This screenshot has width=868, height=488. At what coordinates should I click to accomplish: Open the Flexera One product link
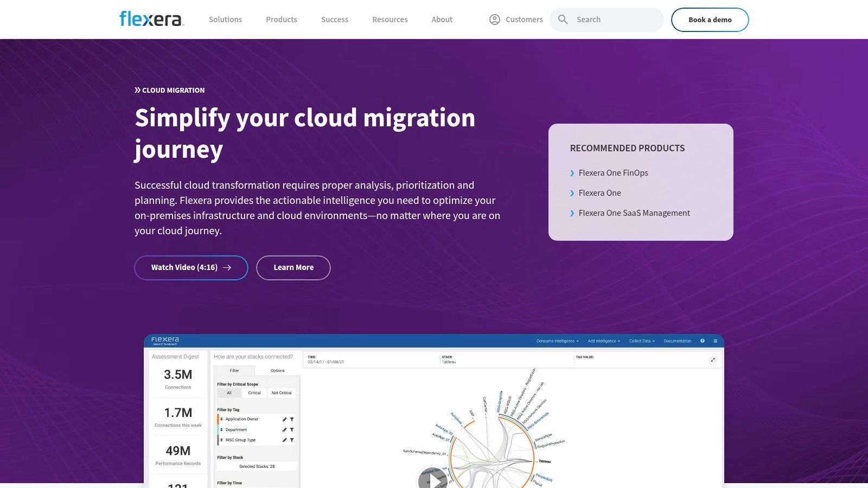(x=600, y=193)
